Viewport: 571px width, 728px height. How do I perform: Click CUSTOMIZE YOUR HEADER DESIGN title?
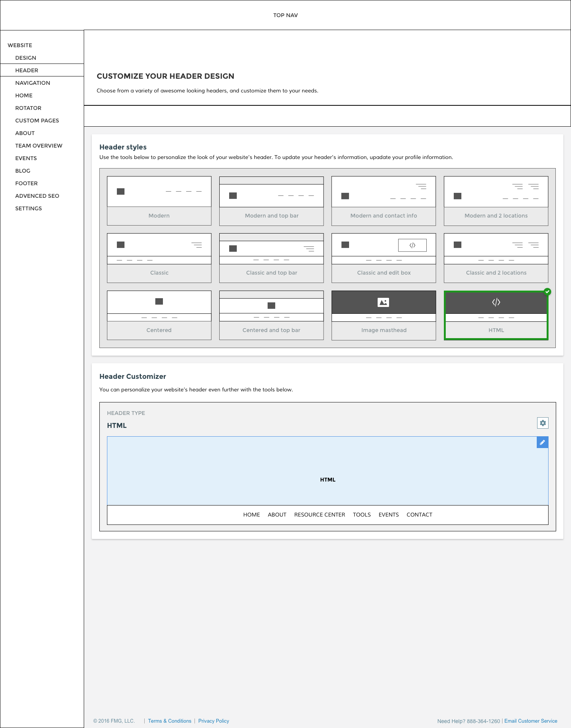[x=166, y=76]
